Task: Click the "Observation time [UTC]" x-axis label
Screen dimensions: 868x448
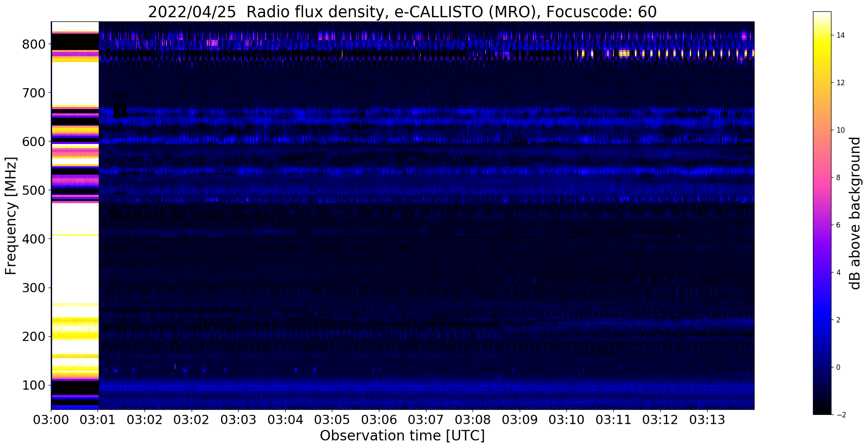Action: click(x=402, y=436)
